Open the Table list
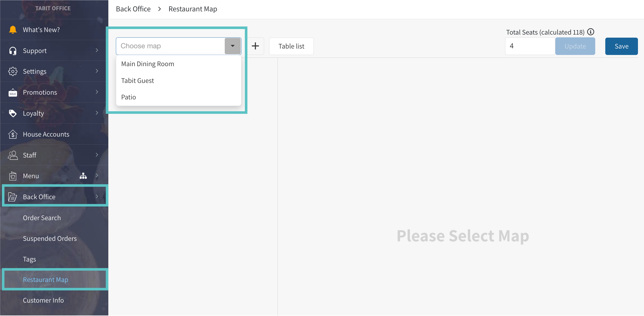644x316 pixels. (291, 46)
